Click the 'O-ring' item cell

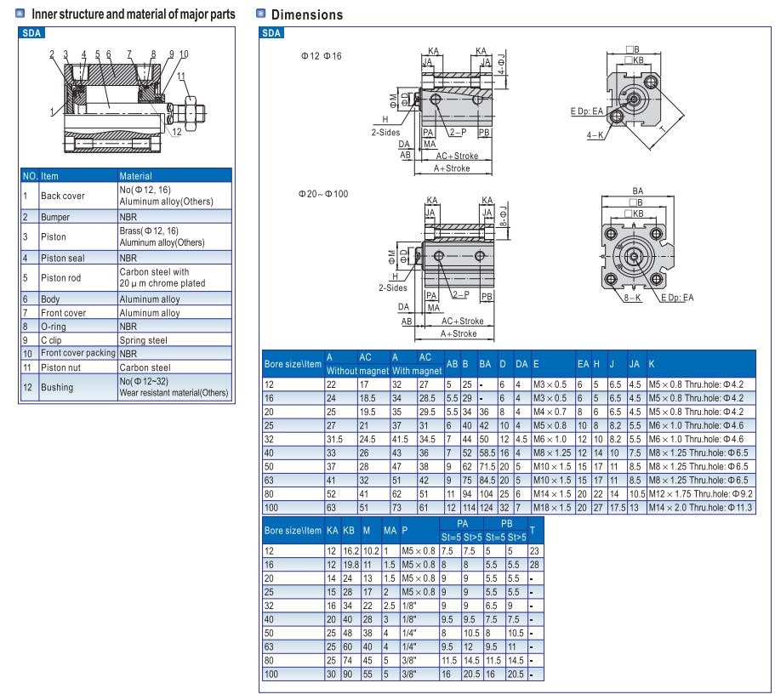tap(78, 326)
